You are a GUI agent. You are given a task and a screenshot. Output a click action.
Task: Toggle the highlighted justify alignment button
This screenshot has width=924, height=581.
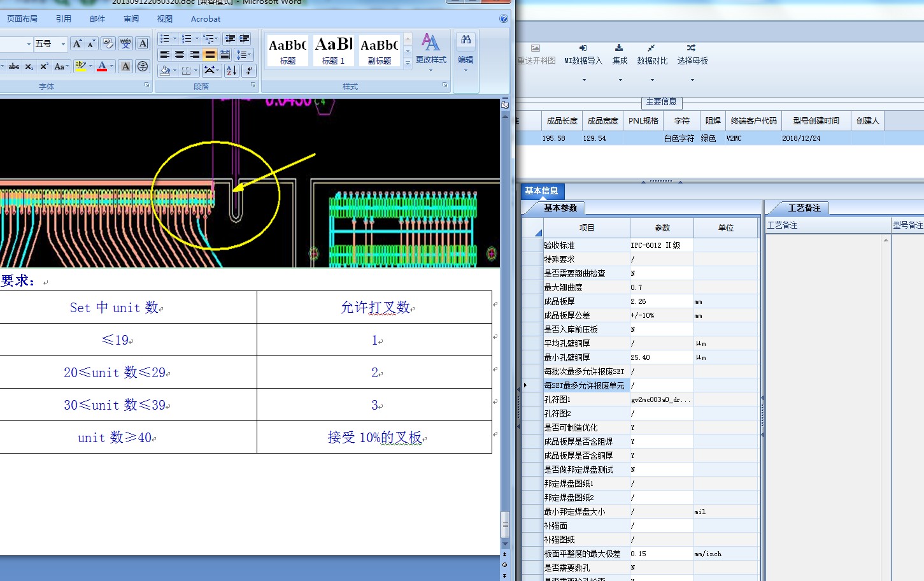tap(210, 55)
